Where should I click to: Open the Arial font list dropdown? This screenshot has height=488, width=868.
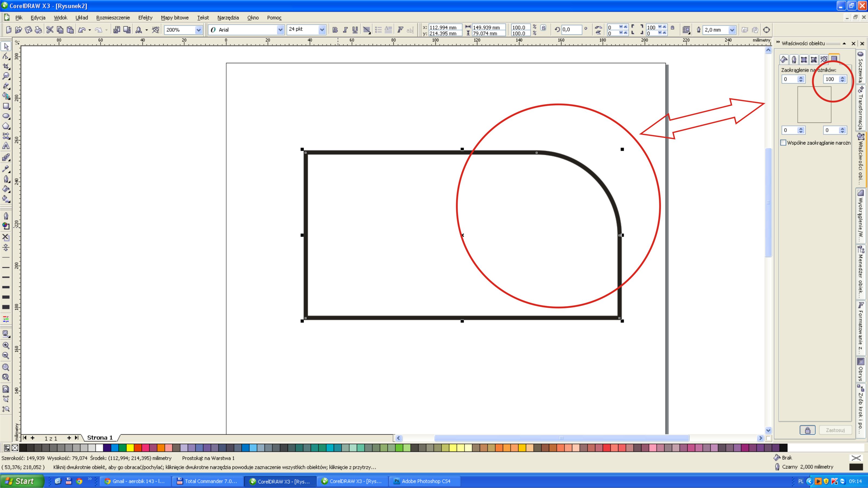tap(280, 30)
